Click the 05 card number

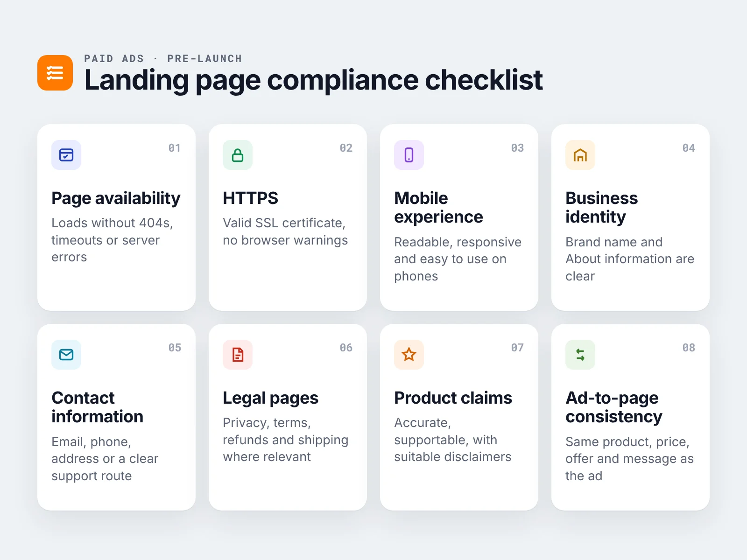175,348
